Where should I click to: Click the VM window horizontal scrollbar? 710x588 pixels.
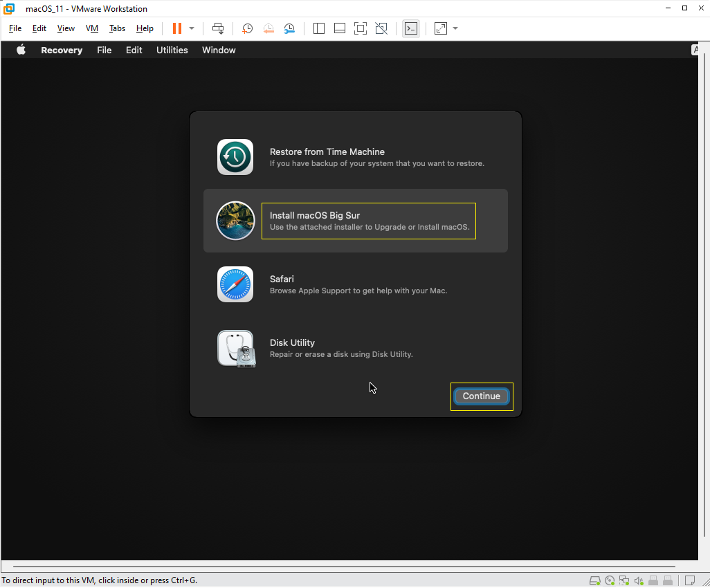[x=344, y=567]
